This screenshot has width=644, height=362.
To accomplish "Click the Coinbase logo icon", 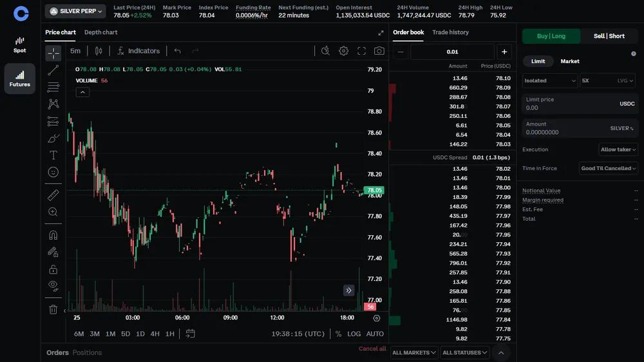I will pyautogui.click(x=21, y=13).
